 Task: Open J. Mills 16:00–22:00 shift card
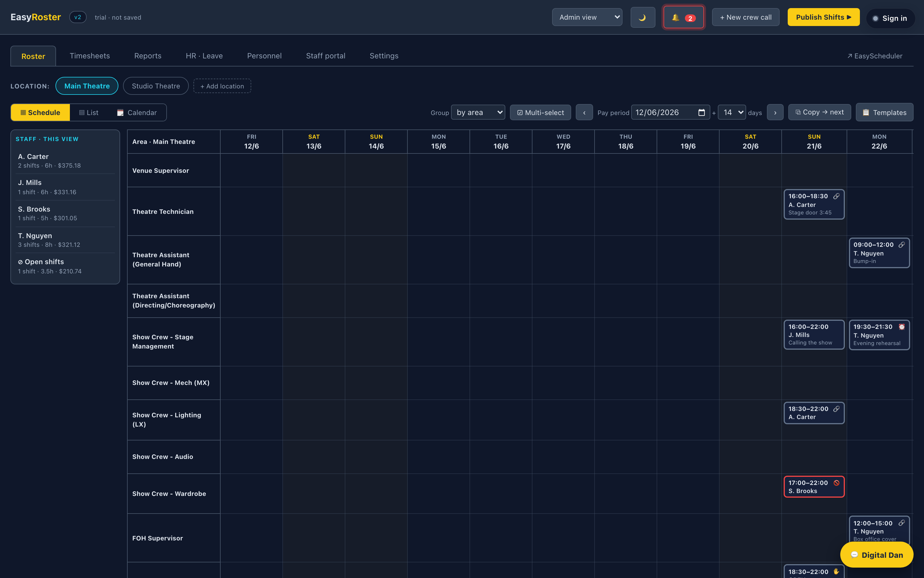[814, 334]
